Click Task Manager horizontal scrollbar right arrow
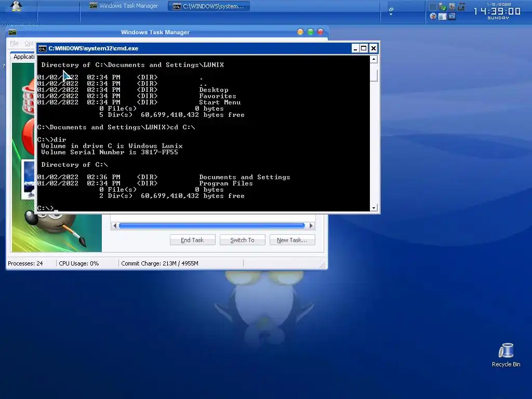Viewport: 532px width, 399px height. (311, 225)
